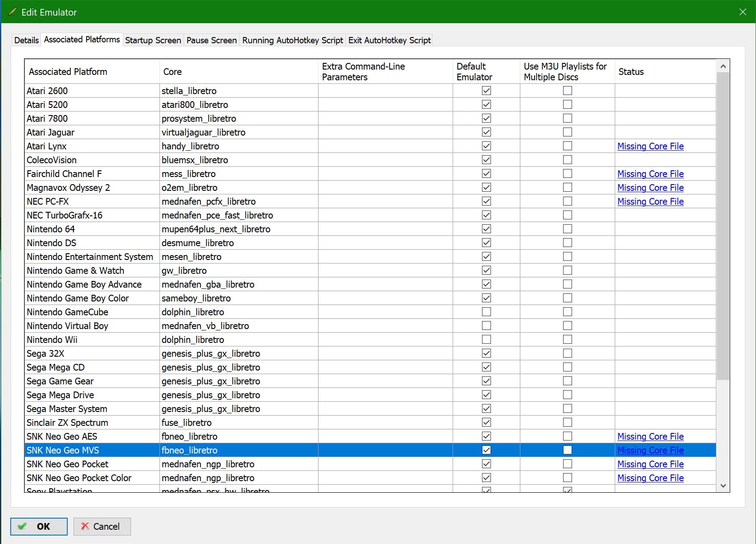Click the mesen_libretro core cell
This screenshot has width=756, height=544.
(x=239, y=257)
